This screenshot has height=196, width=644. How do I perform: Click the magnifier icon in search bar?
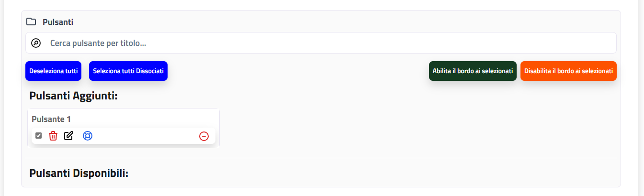(x=36, y=43)
